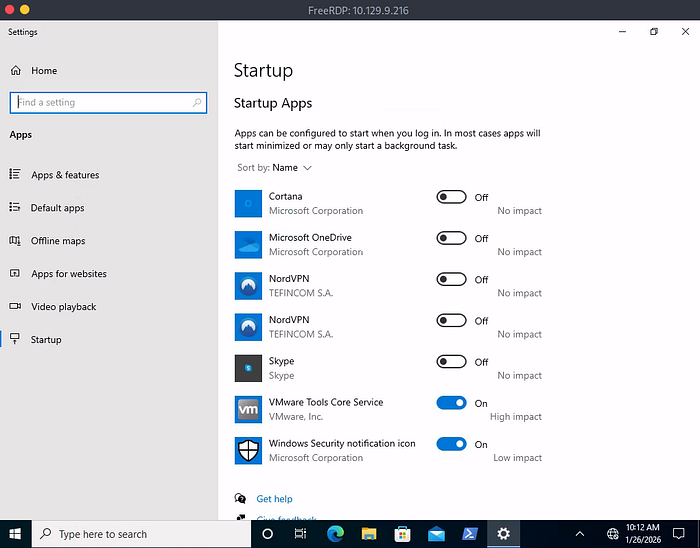Click the Apps for websites icon

click(15, 273)
